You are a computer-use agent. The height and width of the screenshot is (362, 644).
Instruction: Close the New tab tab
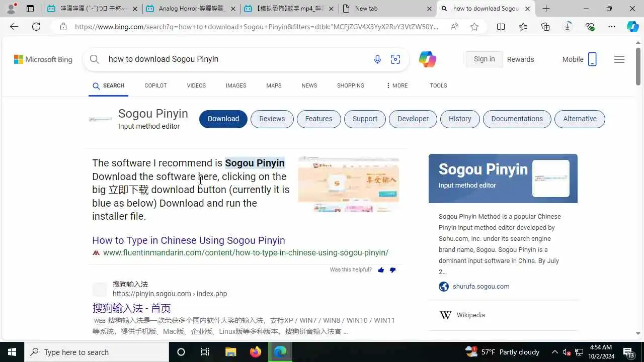(429, 9)
